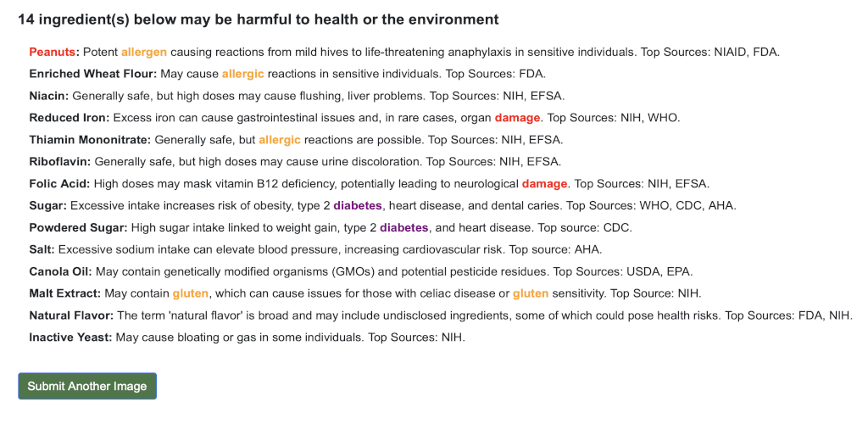This screenshot has height=424, width=868.
Task: Click the 14 ingredient(s) warning heading
Action: click(x=259, y=20)
